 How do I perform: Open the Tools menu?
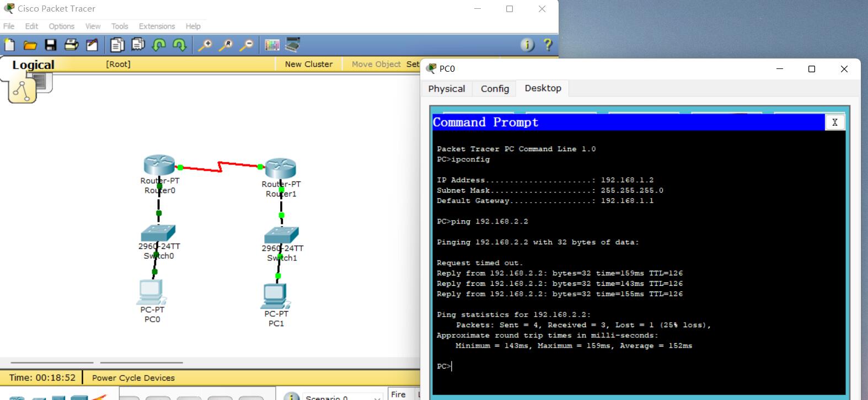120,26
